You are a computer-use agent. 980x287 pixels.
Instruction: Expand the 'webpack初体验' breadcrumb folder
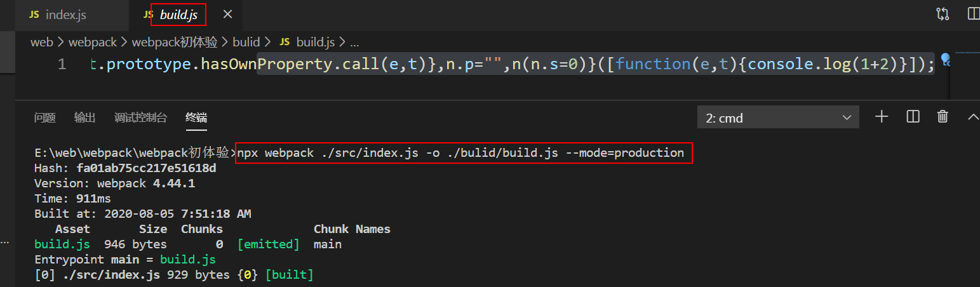click(175, 42)
